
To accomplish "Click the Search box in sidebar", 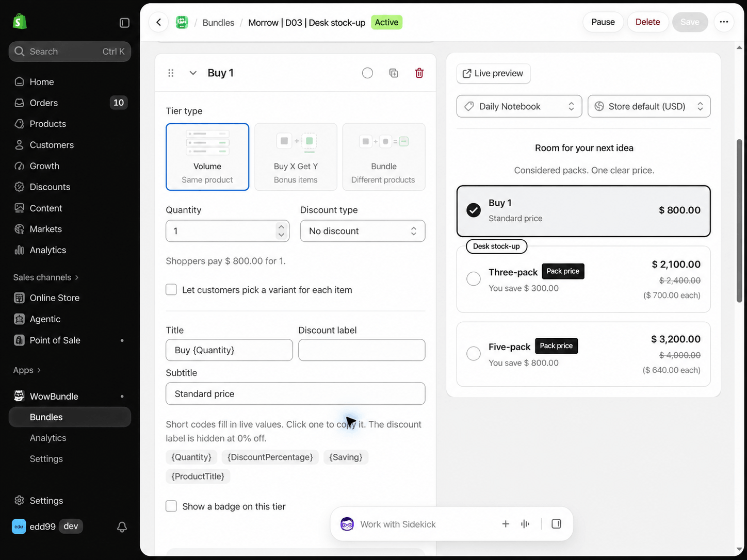I will [x=70, y=52].
